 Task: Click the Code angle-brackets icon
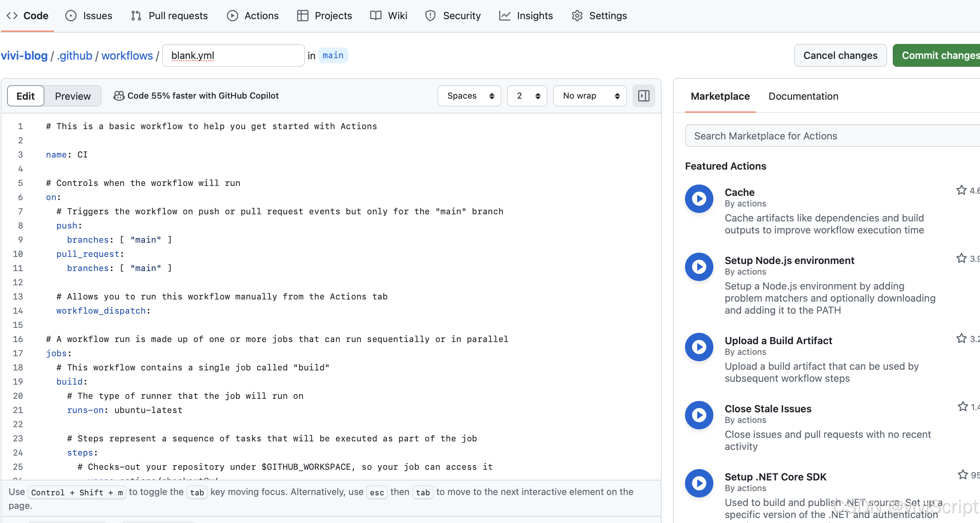pos(12,16)
